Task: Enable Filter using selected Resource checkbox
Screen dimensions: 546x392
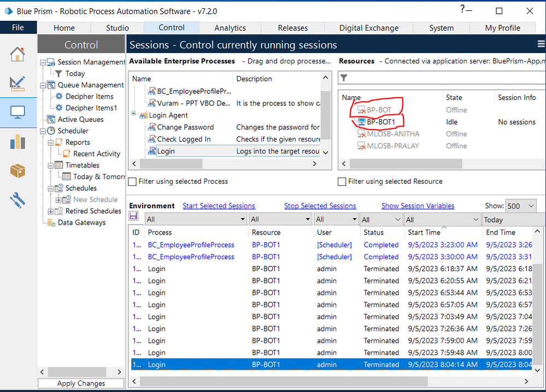Action: (342, 182)
